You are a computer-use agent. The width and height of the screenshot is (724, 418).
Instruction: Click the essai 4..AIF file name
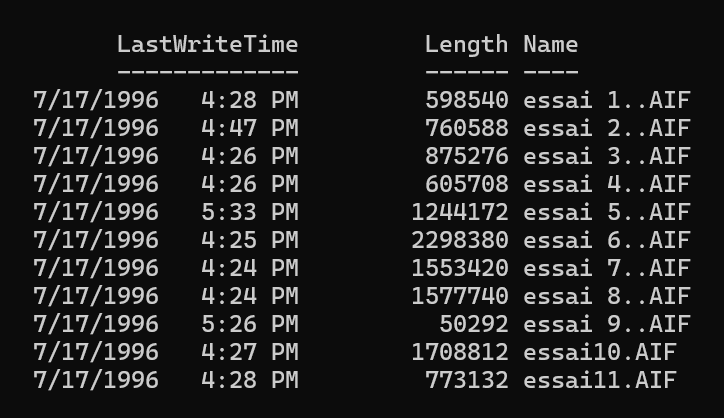click(606, 184)
